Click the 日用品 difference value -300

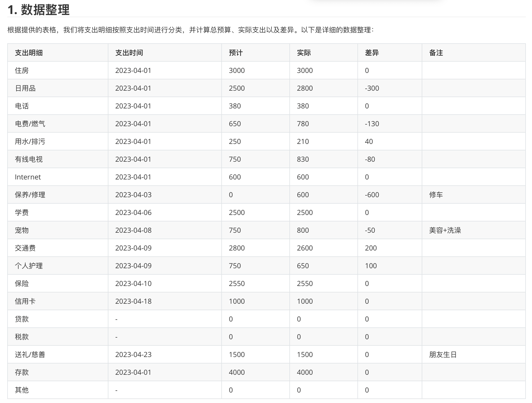click(x=372, y=88)
